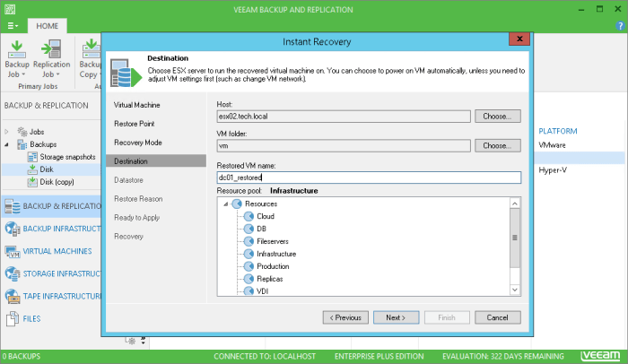Select the Production resource pool

[x=266, y=266]
